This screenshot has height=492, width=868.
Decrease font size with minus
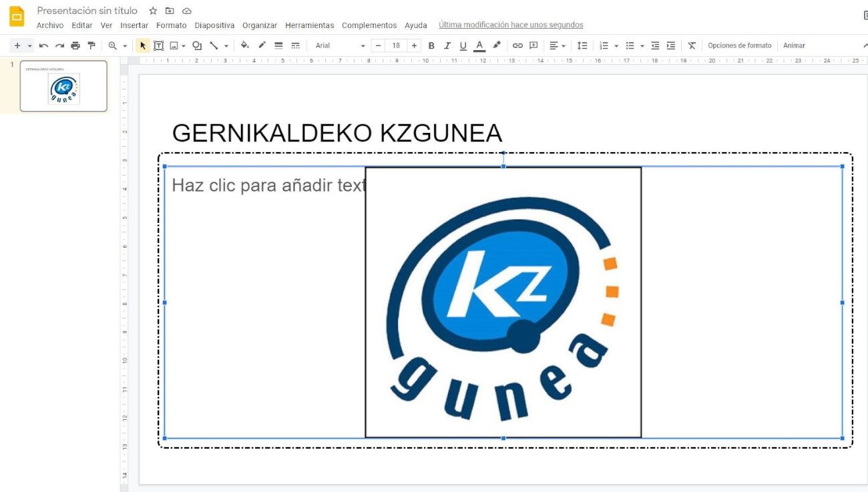tap(379, 45)
